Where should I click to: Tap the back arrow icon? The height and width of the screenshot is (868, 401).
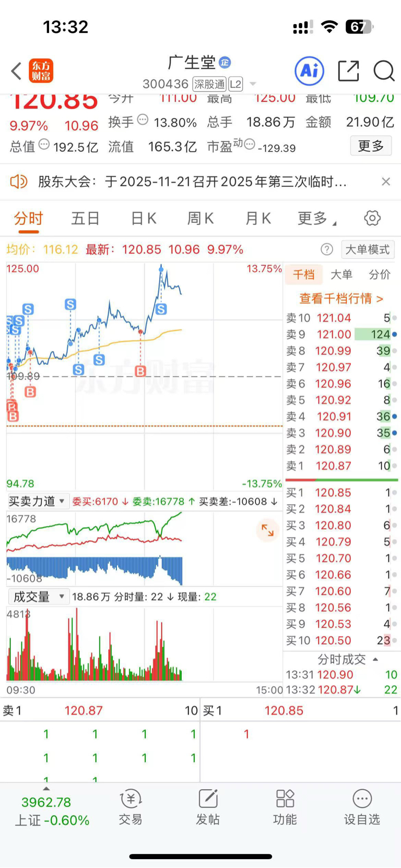(16, 71)
